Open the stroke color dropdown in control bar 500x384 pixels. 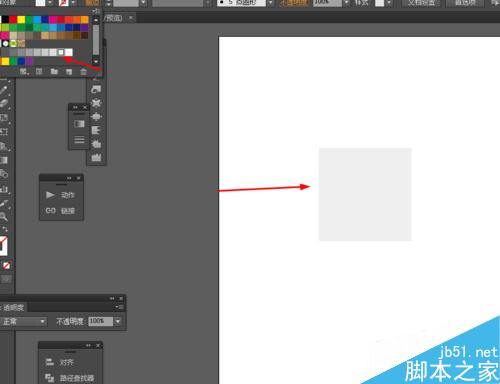point(73,3)
